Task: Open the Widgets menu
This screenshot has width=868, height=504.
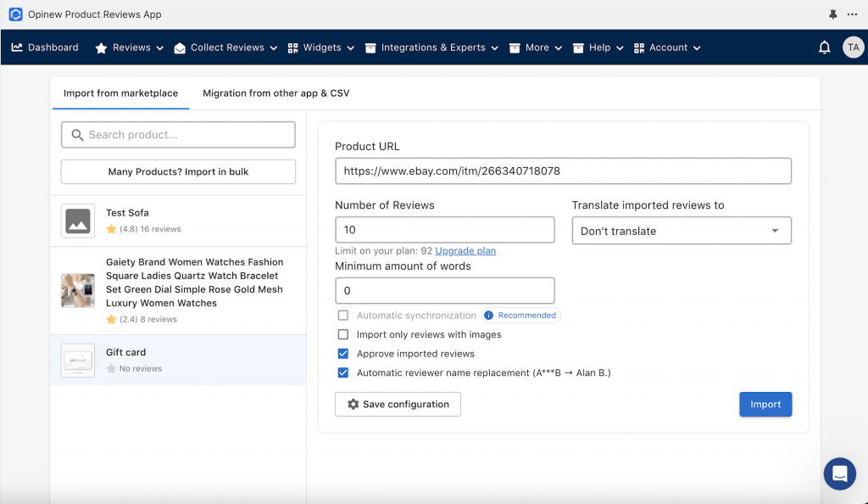Action: (x=321, y=48)
